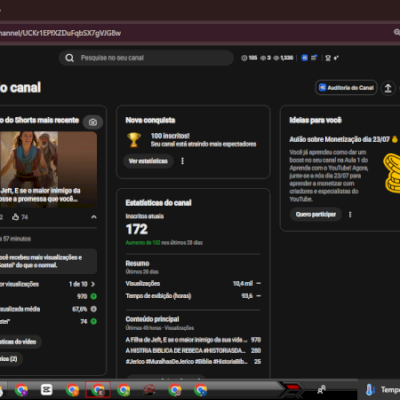
Task: Open three-dot menu beside Quero participar
Action: coord(350,214)
